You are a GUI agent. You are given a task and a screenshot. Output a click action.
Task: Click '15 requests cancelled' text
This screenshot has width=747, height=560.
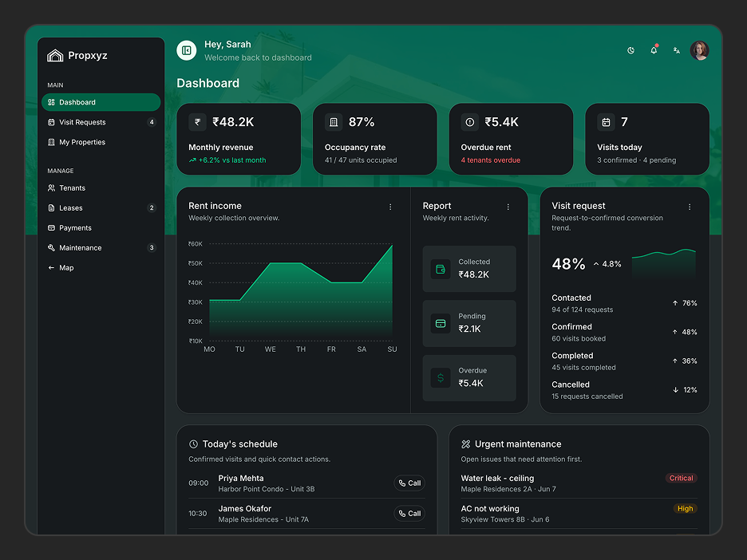(x=587, y=396)
